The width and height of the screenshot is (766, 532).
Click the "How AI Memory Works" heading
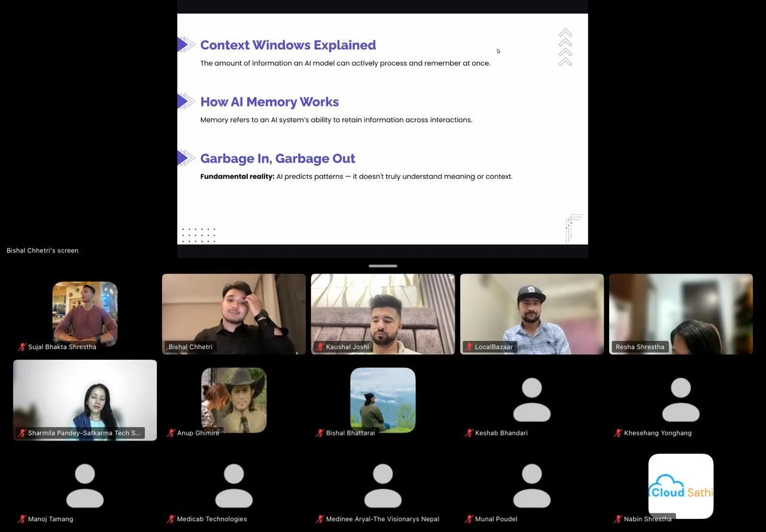[269, 102]
